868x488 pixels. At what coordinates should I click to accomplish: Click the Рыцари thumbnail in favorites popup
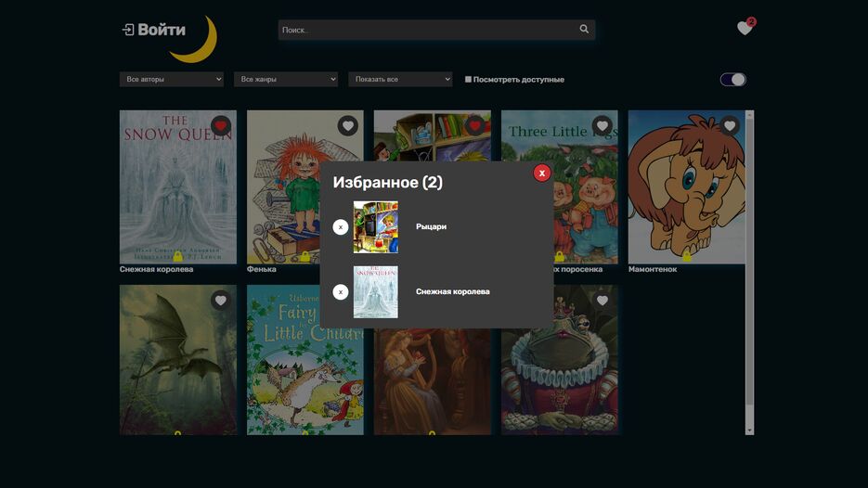376,227
